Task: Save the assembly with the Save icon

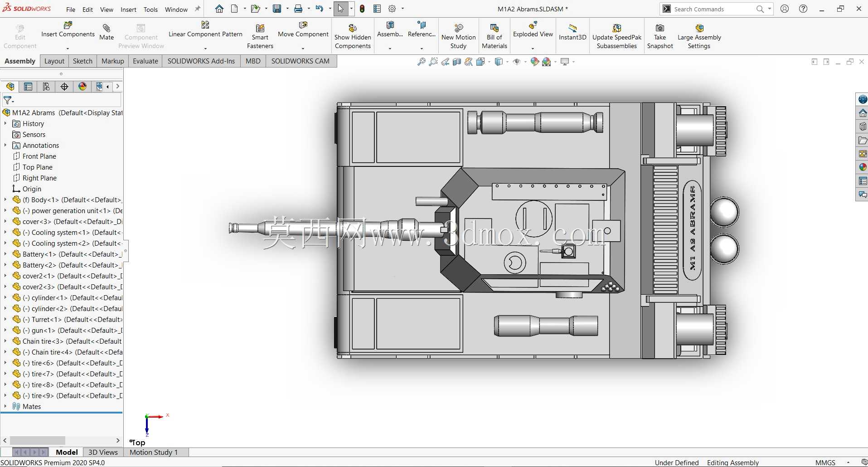Action: pyautogui.click(x=277, y=9)
